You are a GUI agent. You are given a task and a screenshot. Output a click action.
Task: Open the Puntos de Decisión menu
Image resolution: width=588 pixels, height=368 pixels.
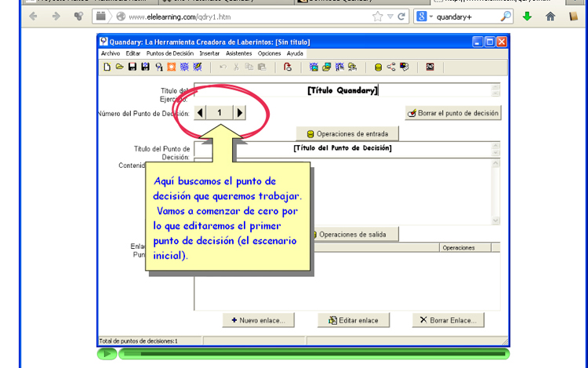170,53
